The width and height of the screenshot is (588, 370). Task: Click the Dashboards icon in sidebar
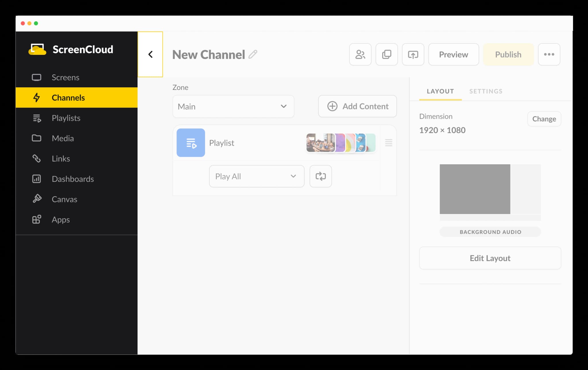36,179
